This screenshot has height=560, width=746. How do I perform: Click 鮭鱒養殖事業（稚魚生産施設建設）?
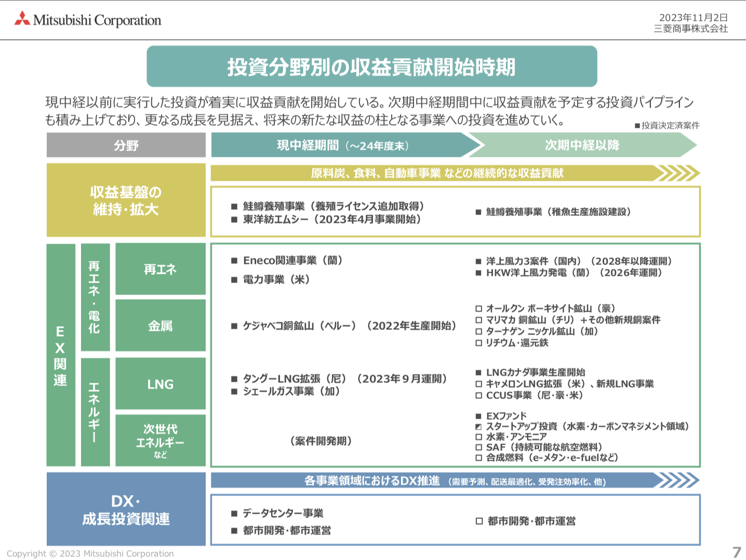click(x=558, y=212)
